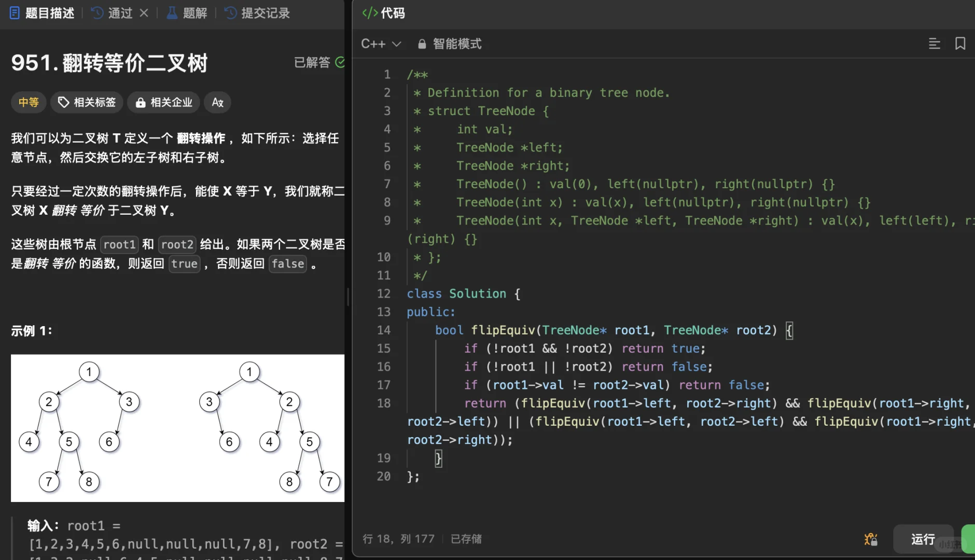The image size is (975, 560).
Task: Click the debug bug icon
Action: coord(871,539)
